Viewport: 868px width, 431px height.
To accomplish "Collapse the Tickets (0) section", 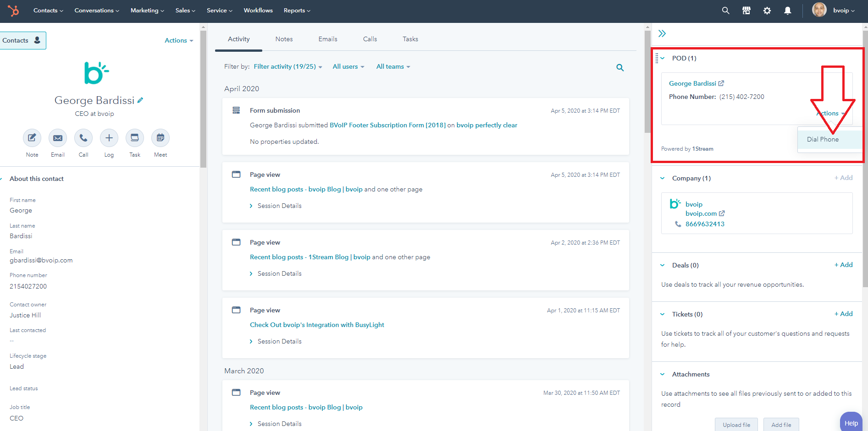I will tap(663, 314).
